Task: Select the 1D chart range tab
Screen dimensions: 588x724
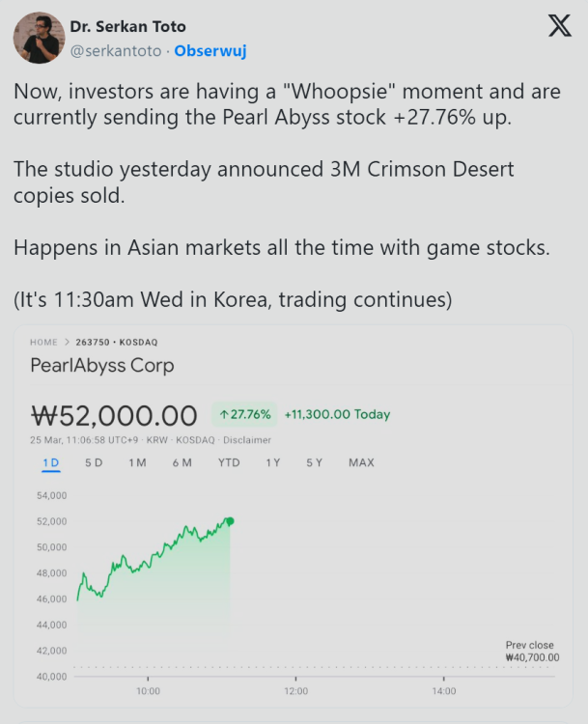Action: (50, 462)
